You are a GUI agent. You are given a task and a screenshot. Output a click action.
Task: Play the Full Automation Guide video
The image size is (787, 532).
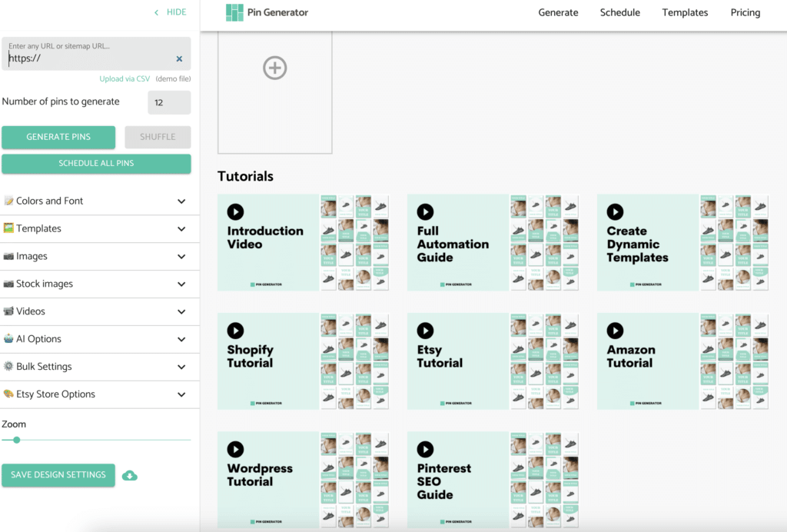425,211
